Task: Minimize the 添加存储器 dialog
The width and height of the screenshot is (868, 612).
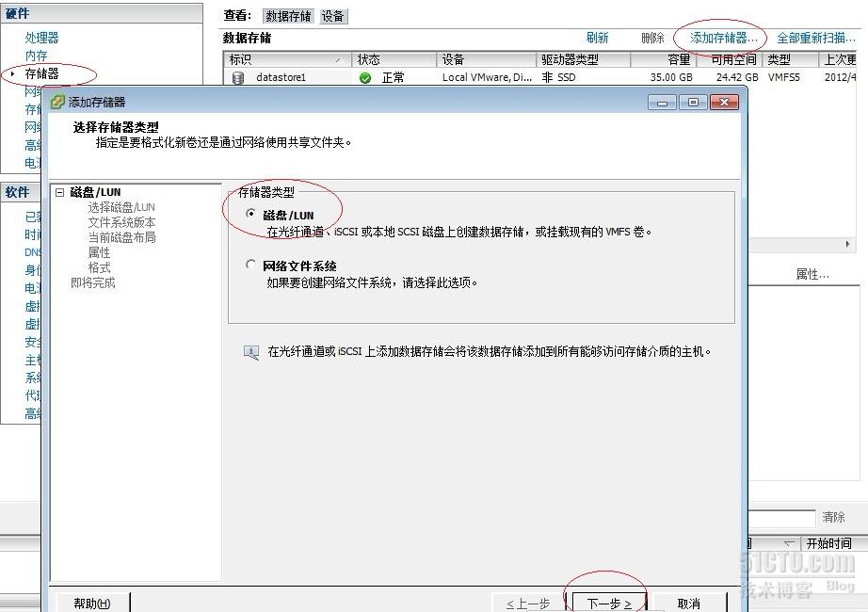Action: tap(662, 103)
